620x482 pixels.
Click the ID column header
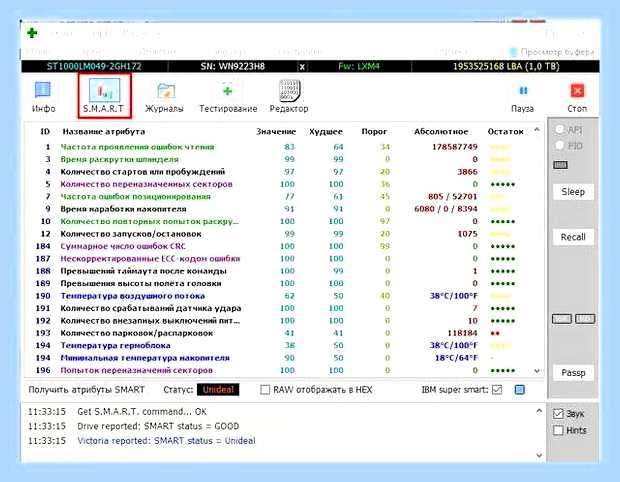[45, 132]
